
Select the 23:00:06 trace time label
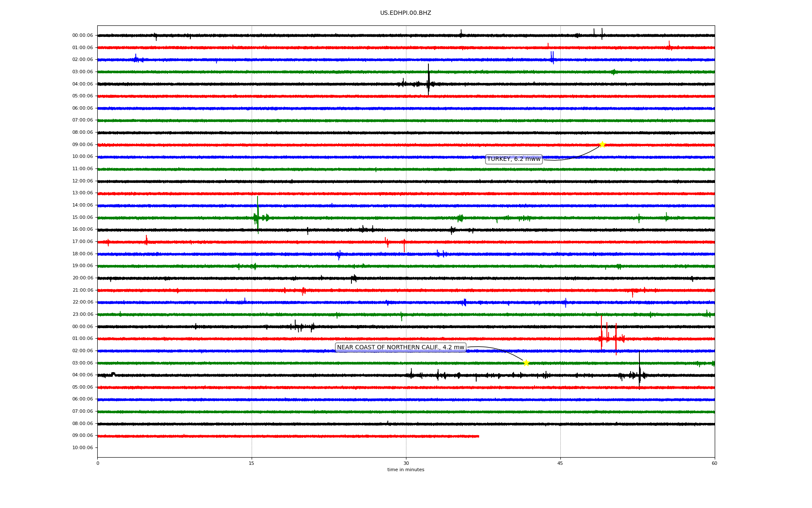(82, 315)
